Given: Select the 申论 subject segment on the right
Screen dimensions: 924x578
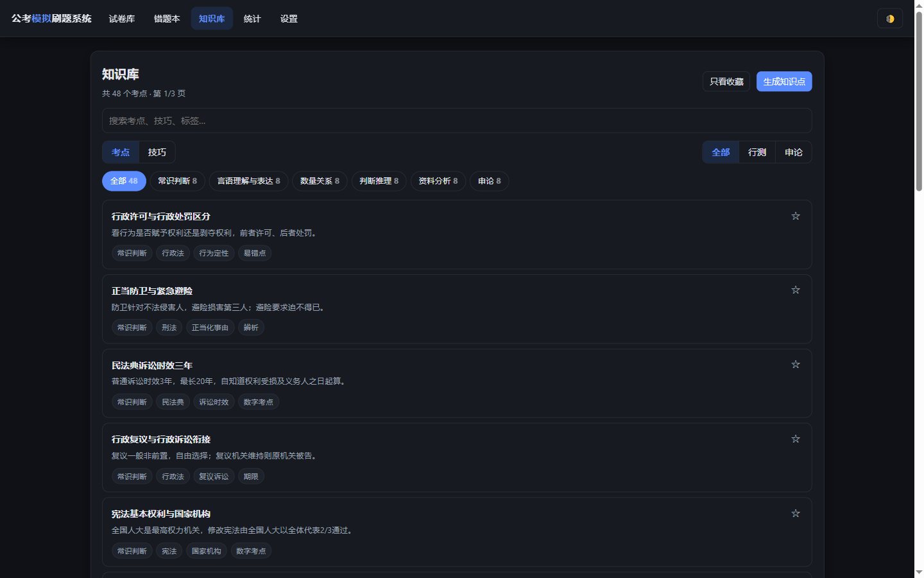Looking at the screenshot, I should (794, 152).
